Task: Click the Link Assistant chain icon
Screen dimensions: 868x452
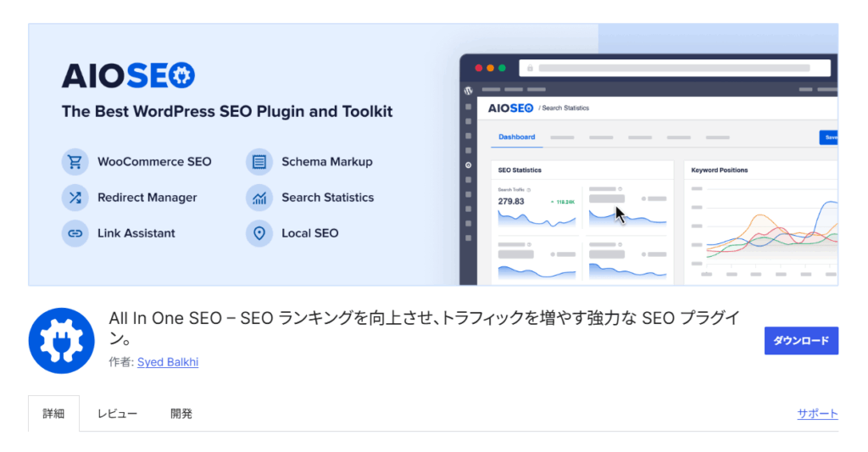Action: 75,233
